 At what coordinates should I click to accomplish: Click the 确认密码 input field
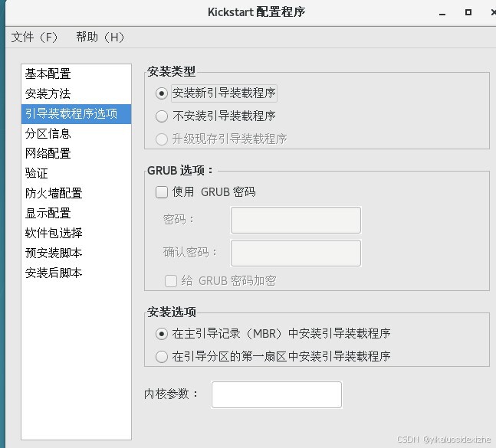pyautogui.click(x=296, y=253)
